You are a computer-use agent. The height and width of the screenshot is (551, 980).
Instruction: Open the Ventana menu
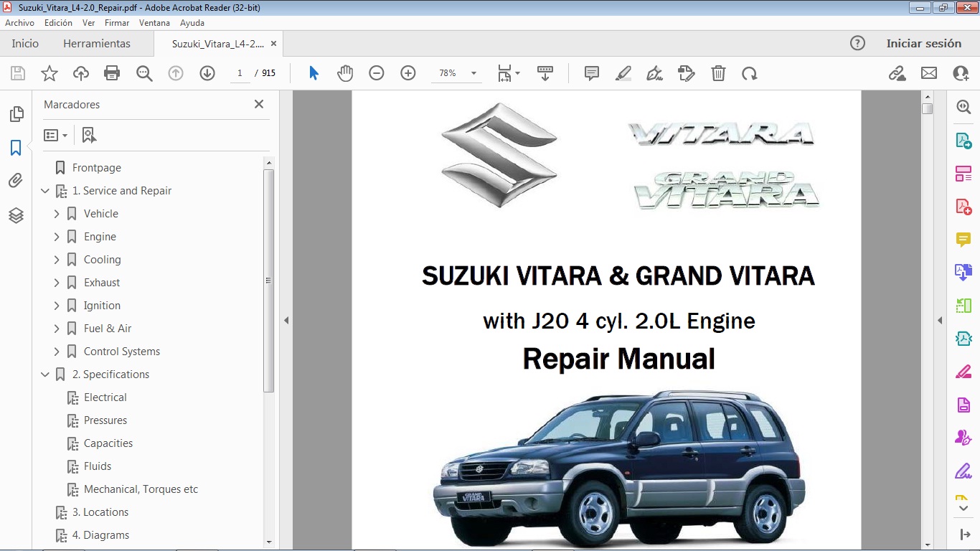pos(154,23)
